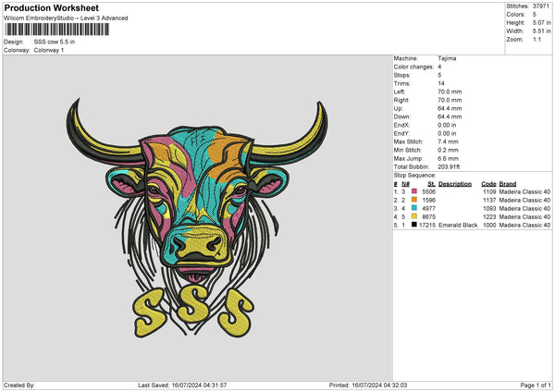
Task: Select stitch count '17215' in stop 5
Action: click(x=427, y=225)
